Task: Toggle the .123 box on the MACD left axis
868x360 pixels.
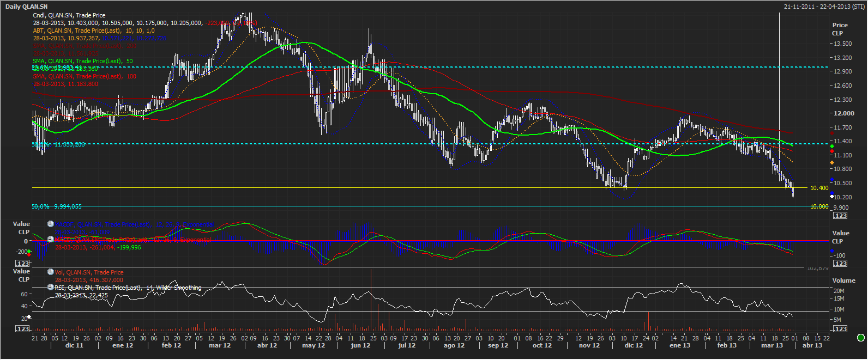Action: [22, 263]
